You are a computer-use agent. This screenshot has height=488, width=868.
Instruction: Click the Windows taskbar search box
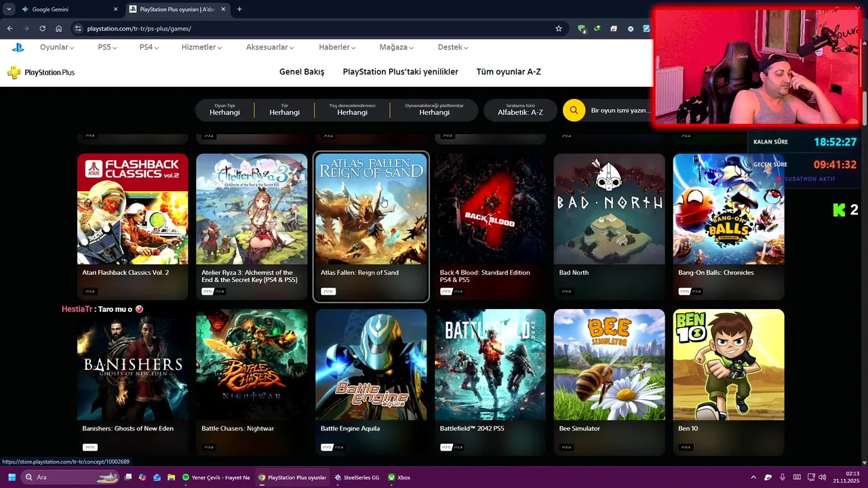point(70,477)
